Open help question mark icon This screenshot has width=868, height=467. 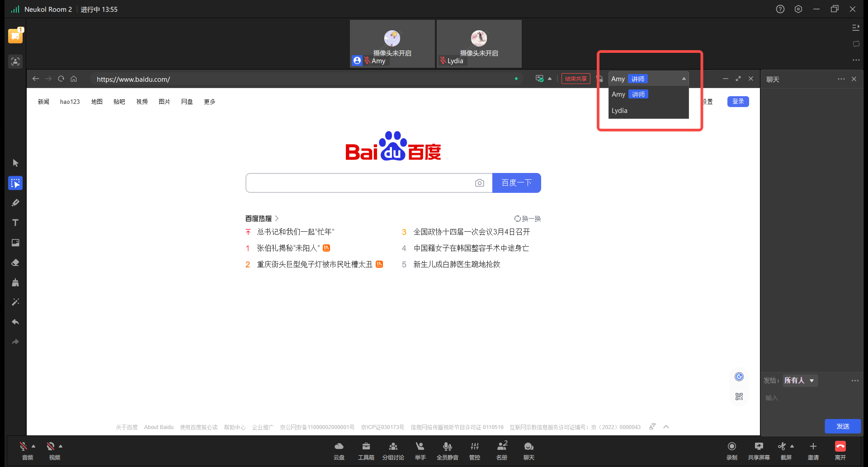(780, 9)
